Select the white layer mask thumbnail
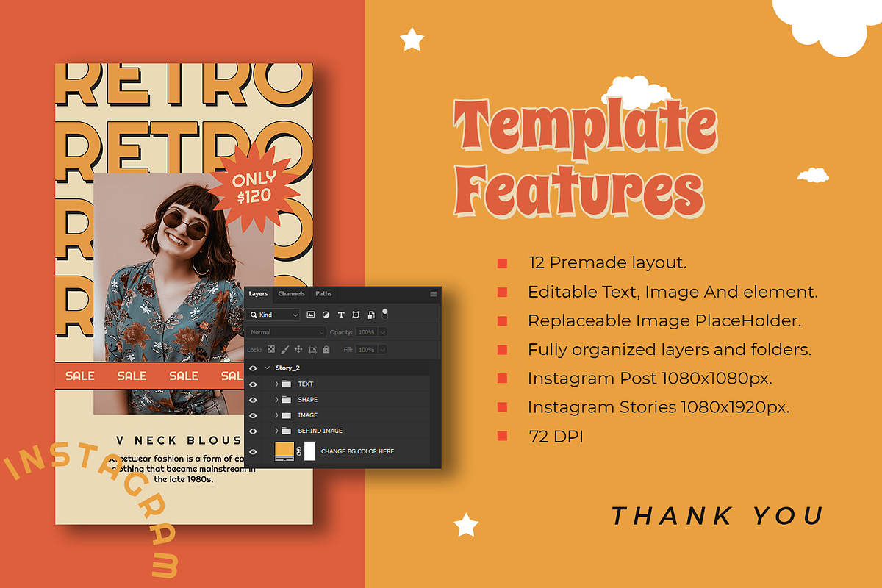 pyautogui.click(x=309, y=451)
